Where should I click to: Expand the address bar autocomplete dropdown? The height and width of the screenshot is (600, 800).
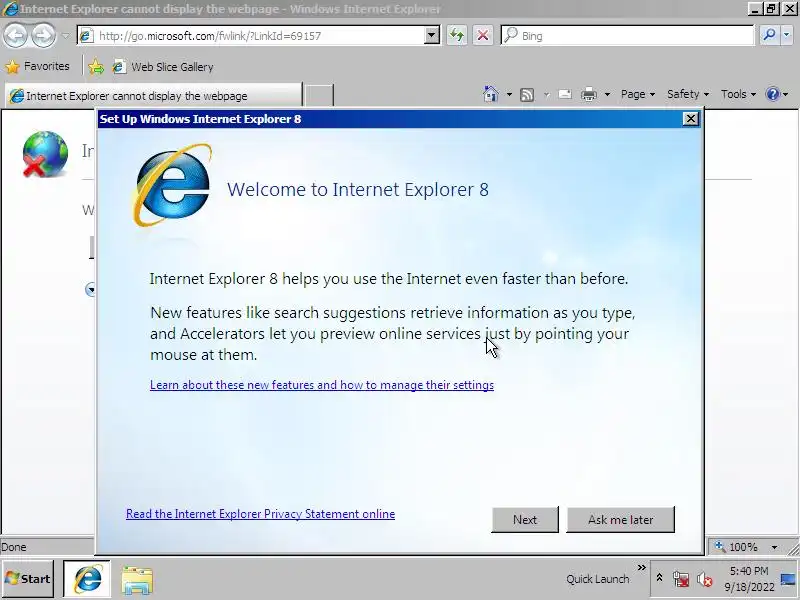pos(432,36)
